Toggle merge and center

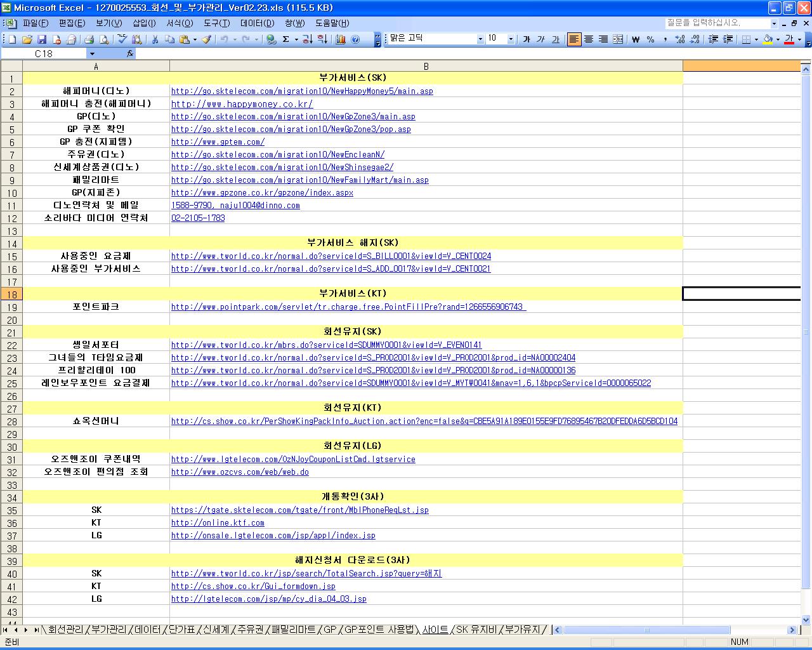tap(618, 39)
